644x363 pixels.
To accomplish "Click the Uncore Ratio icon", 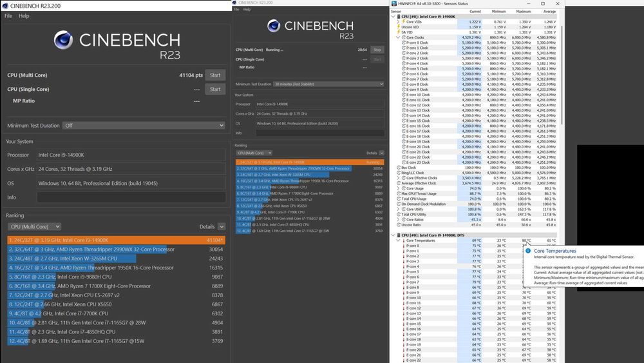I will tap(399, 225).
